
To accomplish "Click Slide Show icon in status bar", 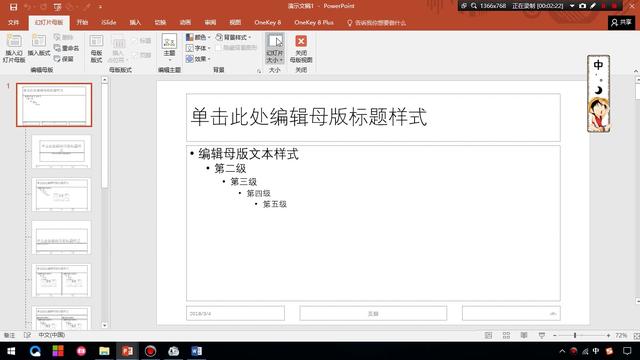I will pyautogui.click(x=542, y=336).
